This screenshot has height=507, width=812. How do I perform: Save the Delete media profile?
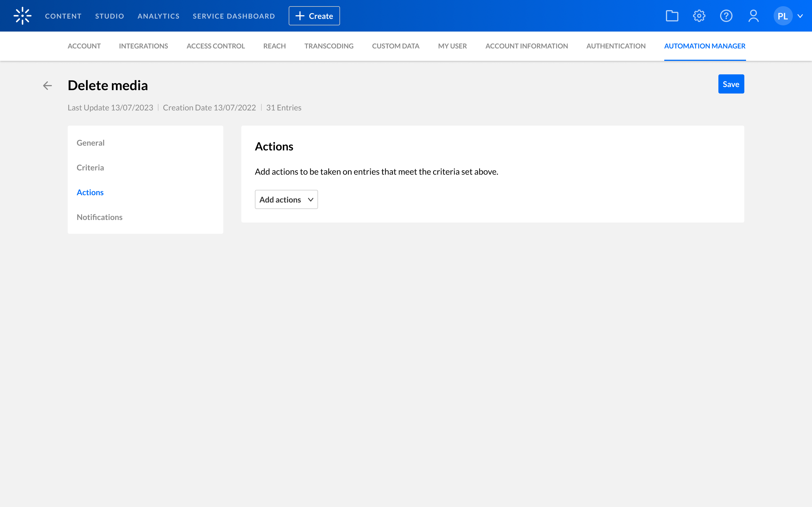[731, 84]
